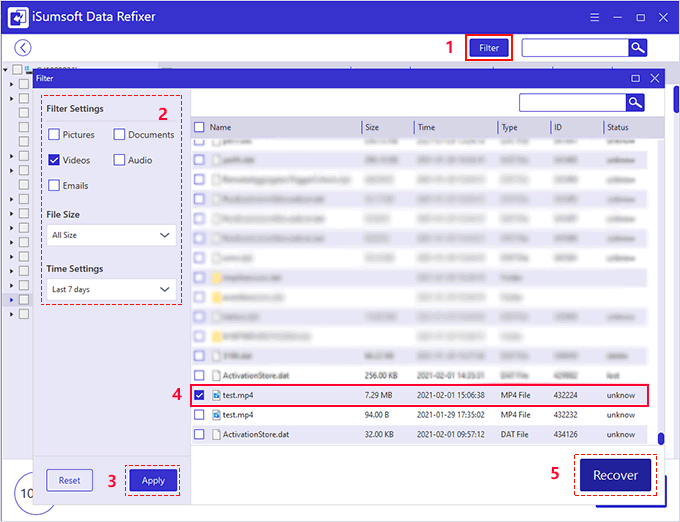Click the iSumsoft Data Refixer logo icon
This screenshot has width=680, height=522.
pos(19,16)
